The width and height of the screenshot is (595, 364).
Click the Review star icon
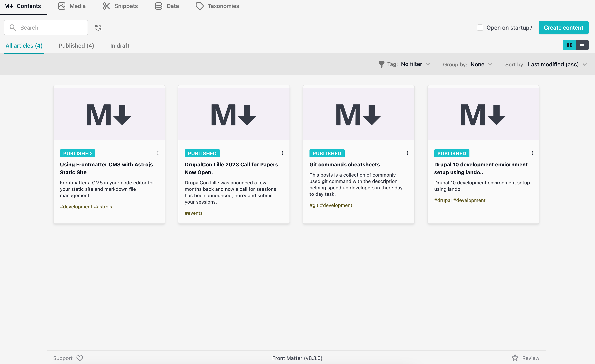(515, 358)
